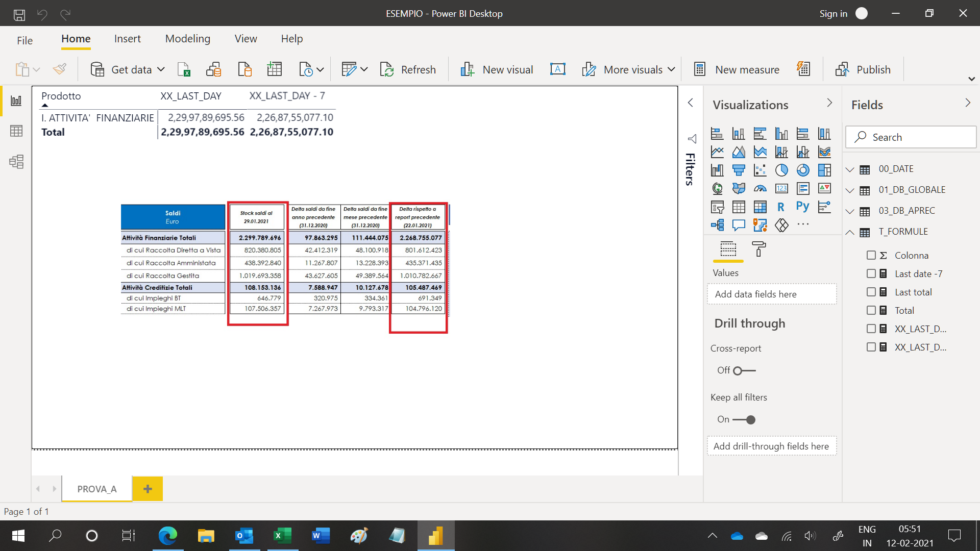Pick the funnel chart visual
The width and height of the screenshot is (980, 551).
click(x=739, y=170)
